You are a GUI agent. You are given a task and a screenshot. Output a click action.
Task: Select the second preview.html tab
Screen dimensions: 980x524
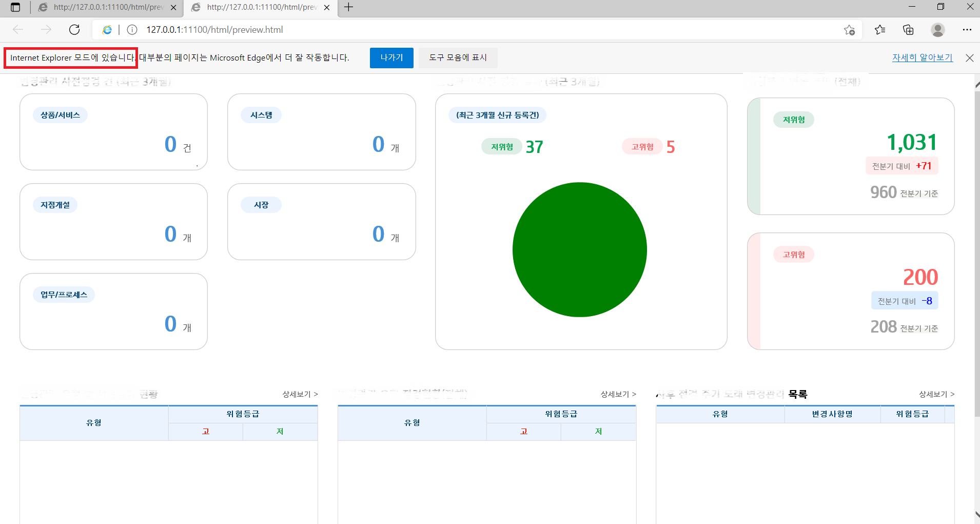262,8
